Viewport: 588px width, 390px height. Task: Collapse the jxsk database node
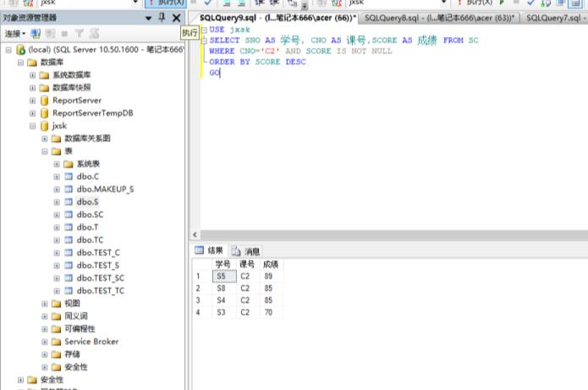(33, 126)
